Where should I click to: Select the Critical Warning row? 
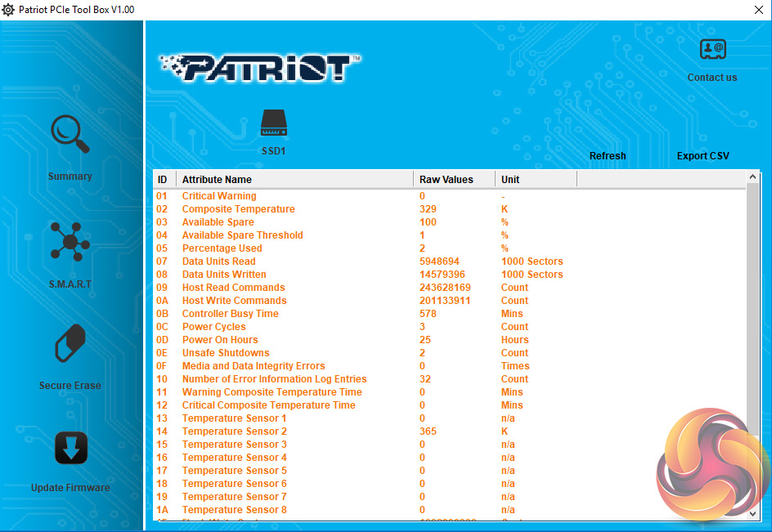pyautogui.click(x=450, y=196)
